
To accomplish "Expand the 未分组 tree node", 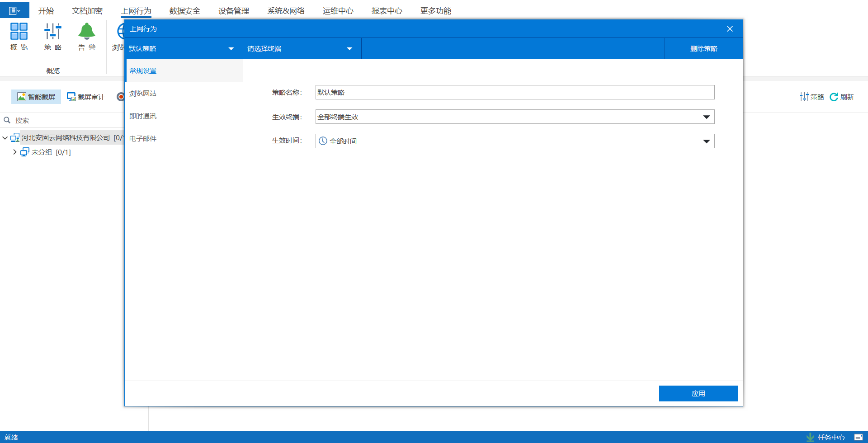I will (14, 152).
